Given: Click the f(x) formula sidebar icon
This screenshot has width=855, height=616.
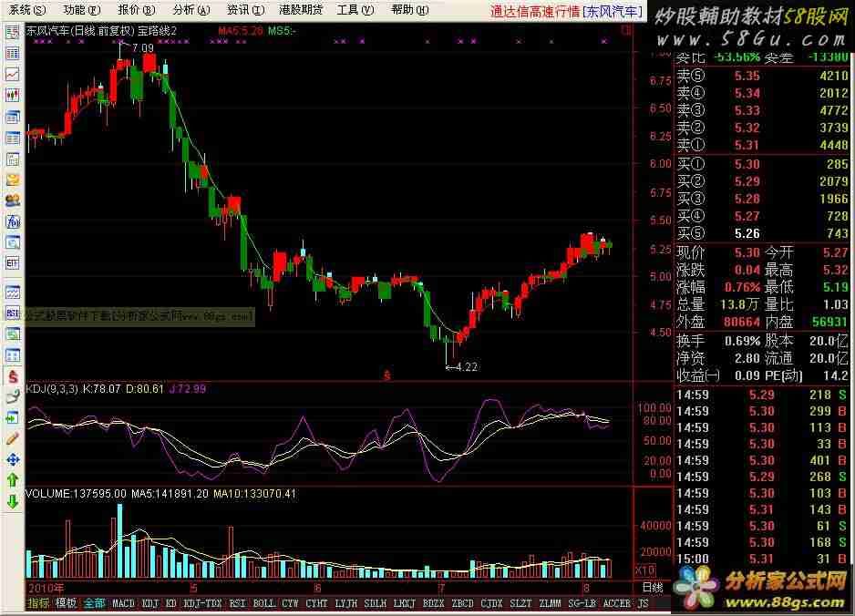Looking at the screenshot, I should pos(13,221).
